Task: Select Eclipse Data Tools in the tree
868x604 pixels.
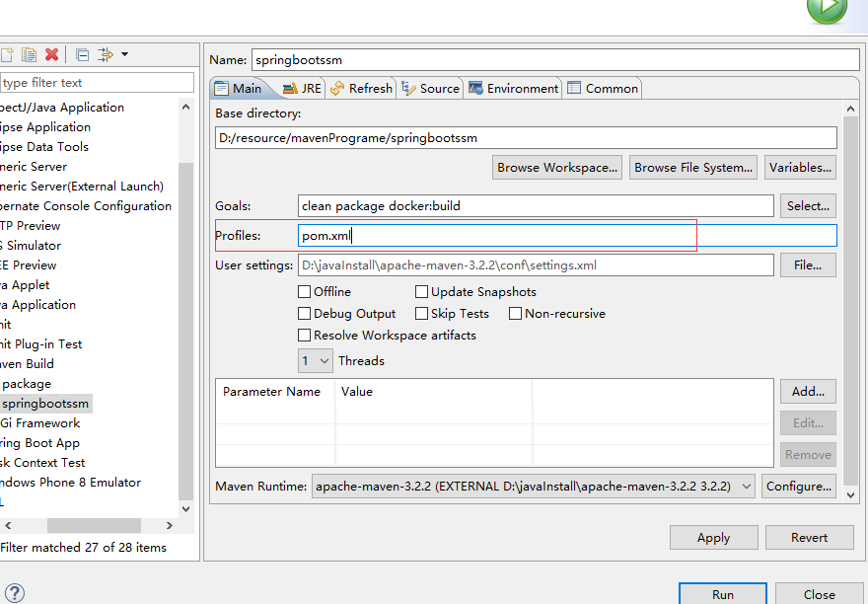Action: click(43, 147)
